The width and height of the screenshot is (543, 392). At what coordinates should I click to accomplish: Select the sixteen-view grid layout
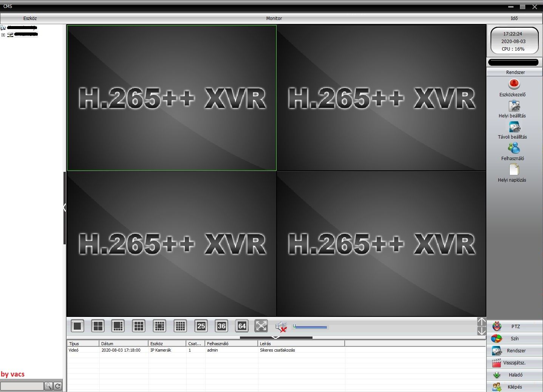(180, 326)
